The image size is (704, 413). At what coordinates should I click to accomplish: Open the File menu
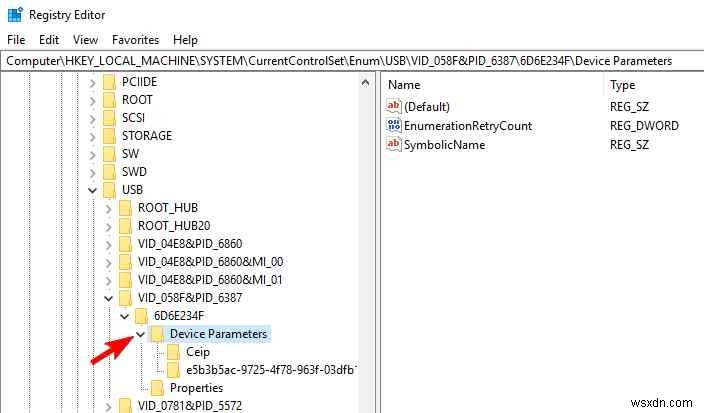pyautogui.click(x=16, y=40)
